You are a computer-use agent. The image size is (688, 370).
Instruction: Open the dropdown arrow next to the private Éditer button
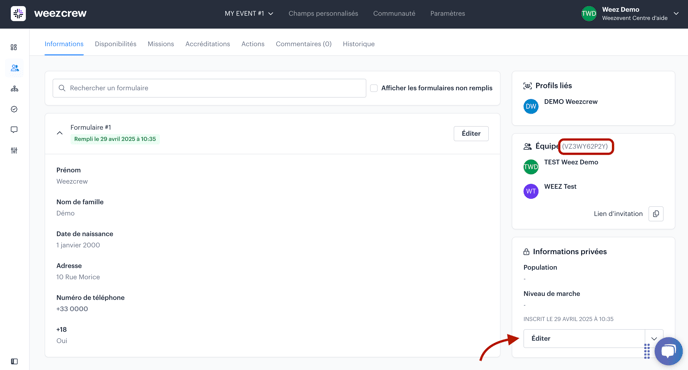click(654, 338)
